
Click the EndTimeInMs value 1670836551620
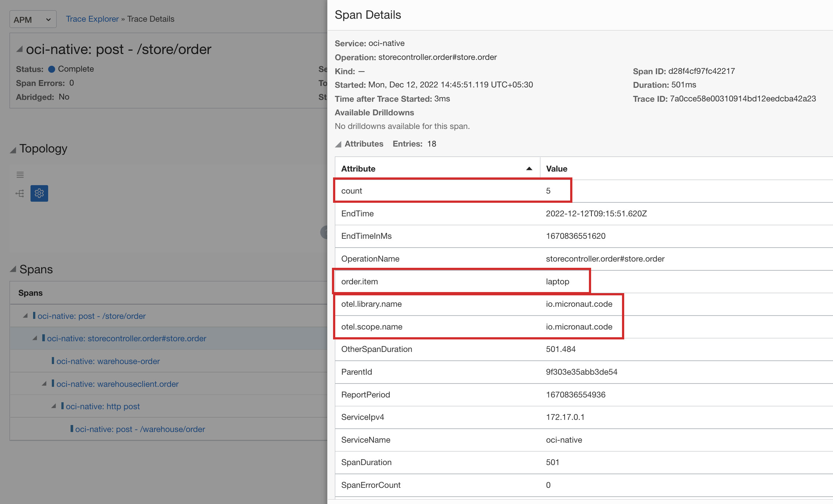tap(575, 236)
